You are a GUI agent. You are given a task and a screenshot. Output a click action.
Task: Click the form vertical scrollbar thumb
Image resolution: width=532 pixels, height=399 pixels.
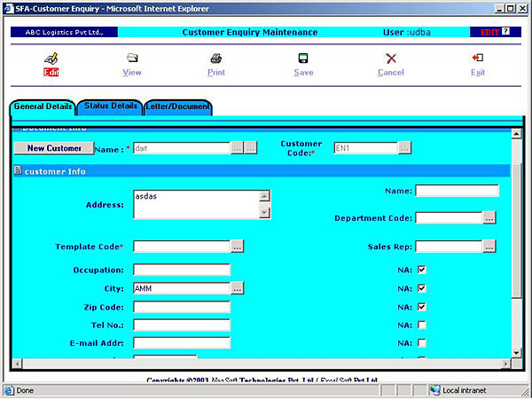click(516, 231)
